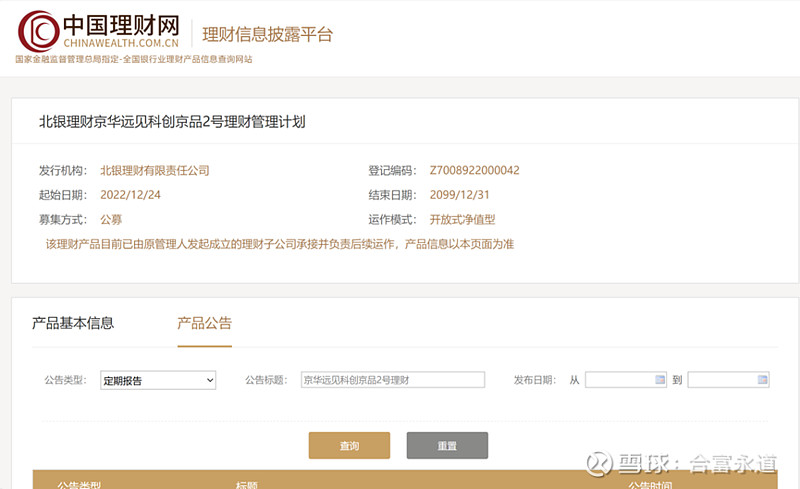Expand the 公告类型 dropdown showing 定期报告
The width and height of the screenshot is (800, 489).
tap(158, 380)
